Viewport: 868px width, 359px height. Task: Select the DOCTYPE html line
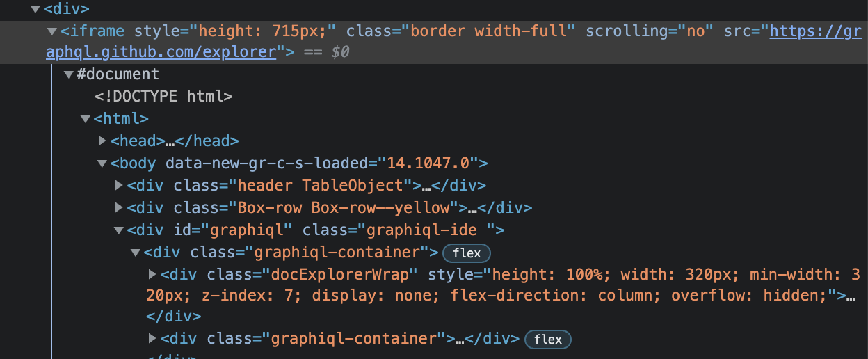point(163,97)
